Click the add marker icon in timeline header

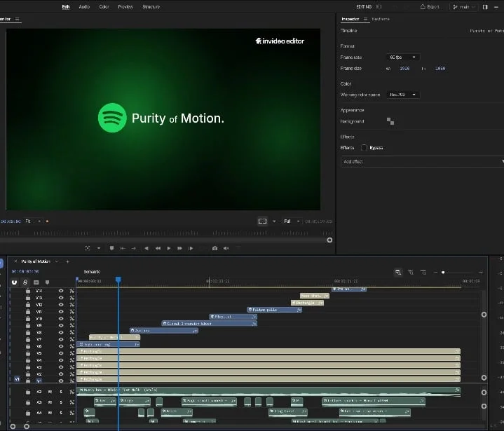[x=47, y=282]
